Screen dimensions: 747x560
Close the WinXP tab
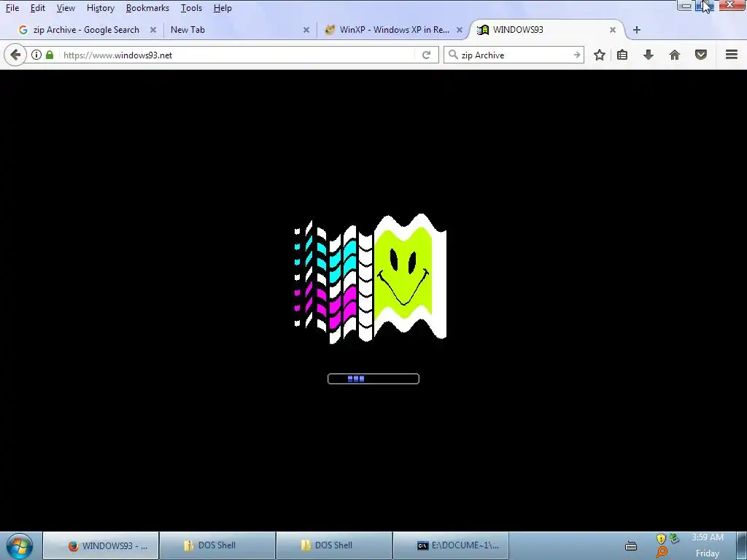[460, 30]
